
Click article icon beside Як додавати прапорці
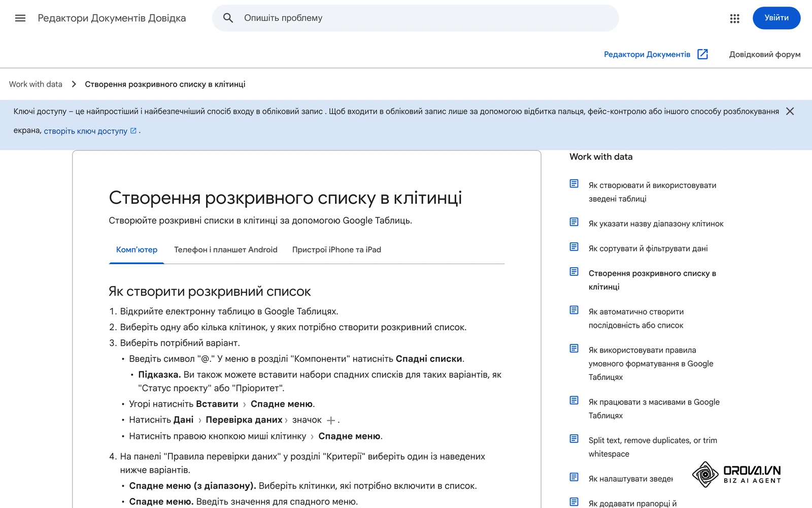574,502
